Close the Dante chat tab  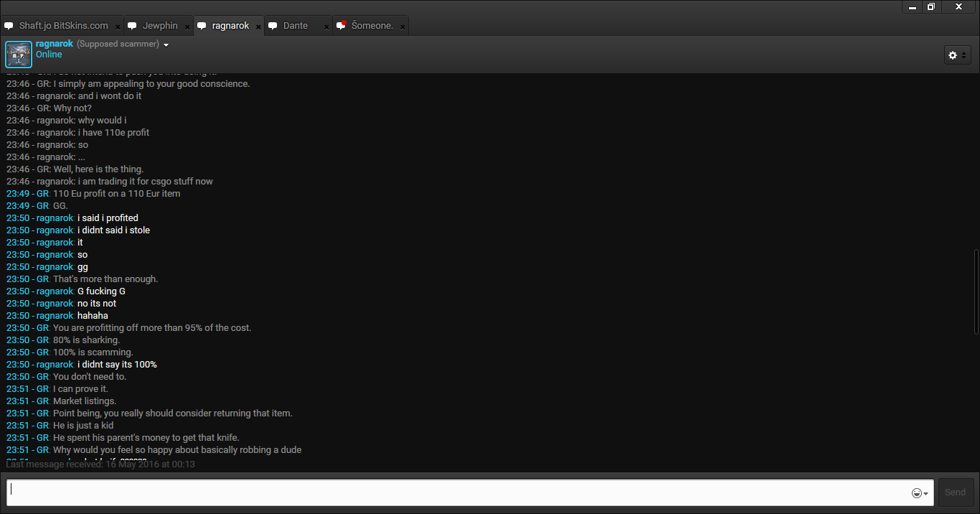[x=326, y=27]
